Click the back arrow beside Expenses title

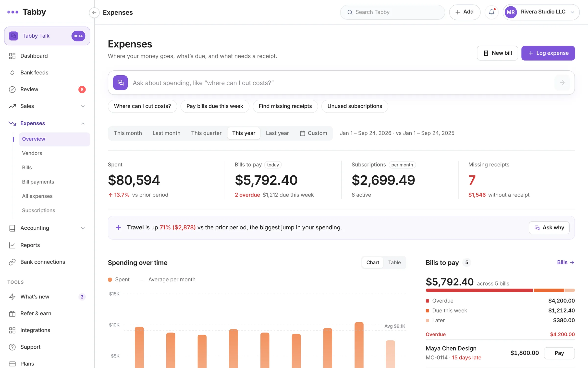(x=94, y=13)
